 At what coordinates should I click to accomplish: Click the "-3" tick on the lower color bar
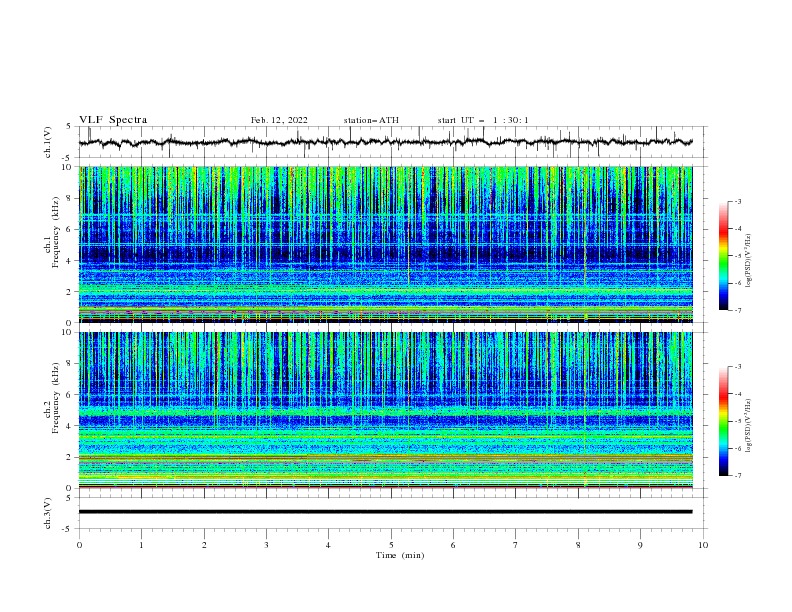click(738, 367)
